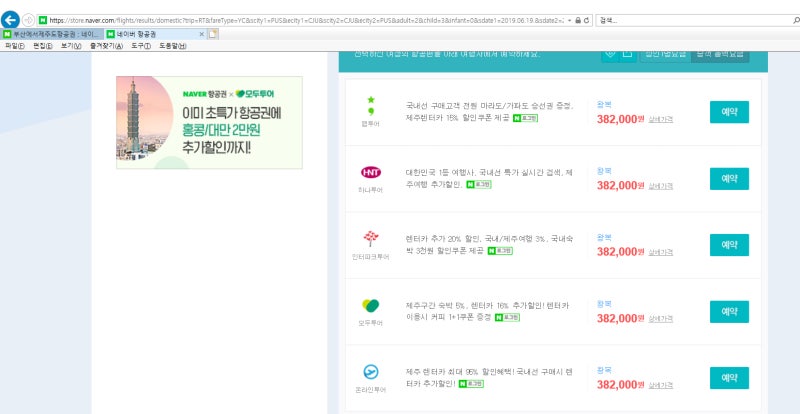Click the 382,000원 price in 온라인투어 row
The height and width of the screenshot is (414, 800).
click(620, 385)
